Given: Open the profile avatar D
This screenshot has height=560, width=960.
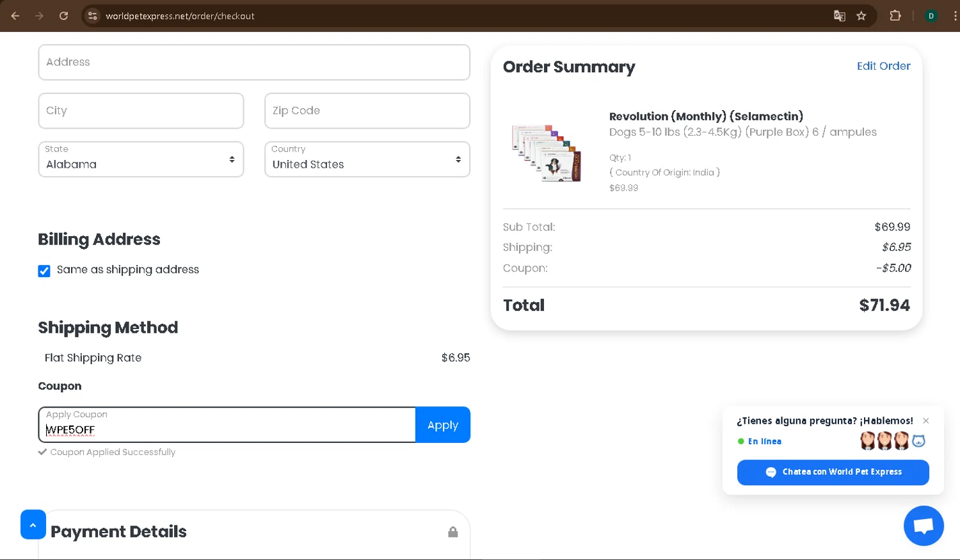Looking at the screenshot, I should [x=931, y=16].
